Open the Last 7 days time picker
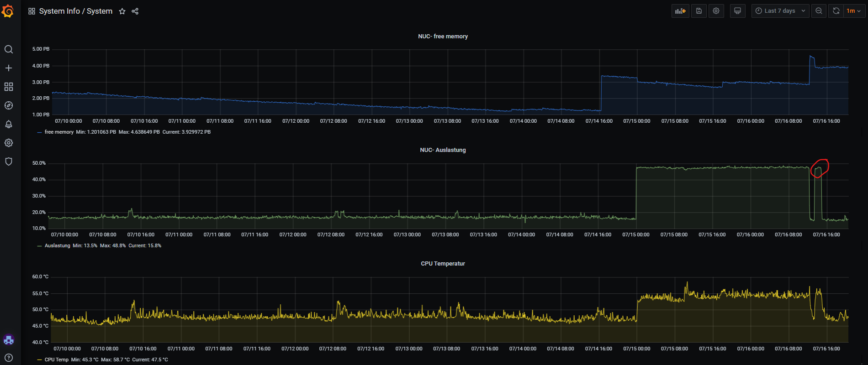Screen dimensions: 868x365 pyautogui.click(x=780, y=11)
